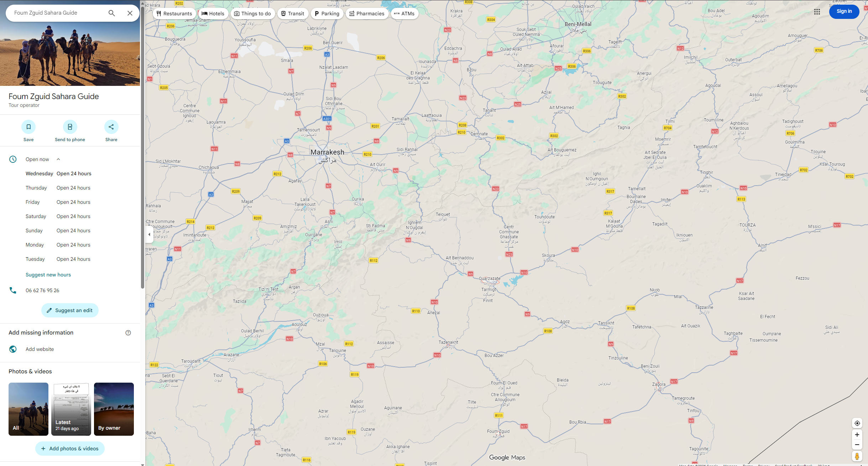Viewport: 868px width, 466px height.
Task: Select the Things to do chip
Action: coord(253,14)
